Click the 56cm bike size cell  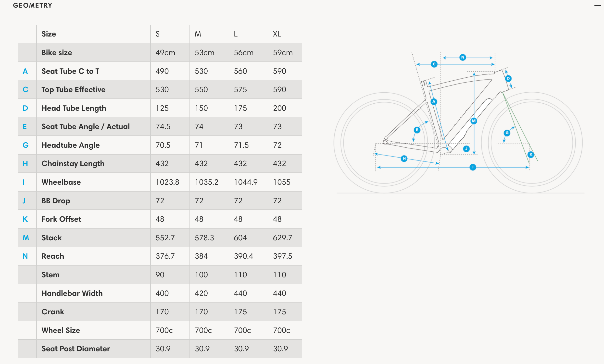[244, 53]
